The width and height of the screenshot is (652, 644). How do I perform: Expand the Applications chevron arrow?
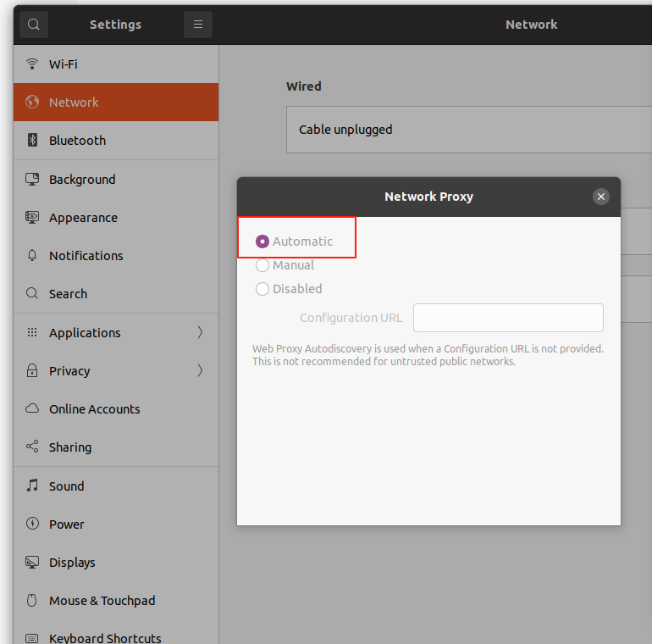[x=200, y=332]
